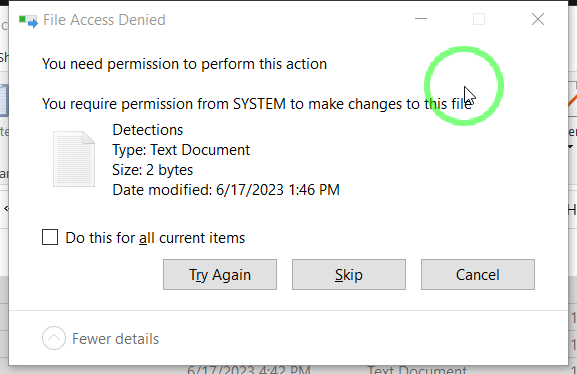Enable Do this for all current items
This screenshot has height=374, width=577.
tap(50, 237)
